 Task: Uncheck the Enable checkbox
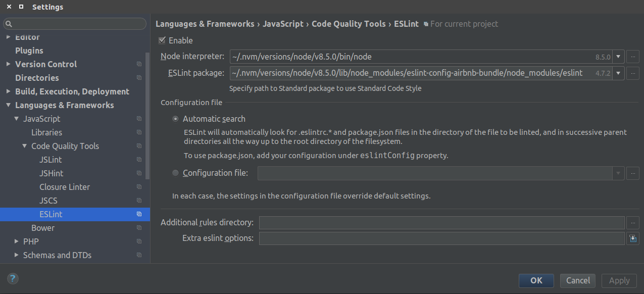[x=162, y=40]
